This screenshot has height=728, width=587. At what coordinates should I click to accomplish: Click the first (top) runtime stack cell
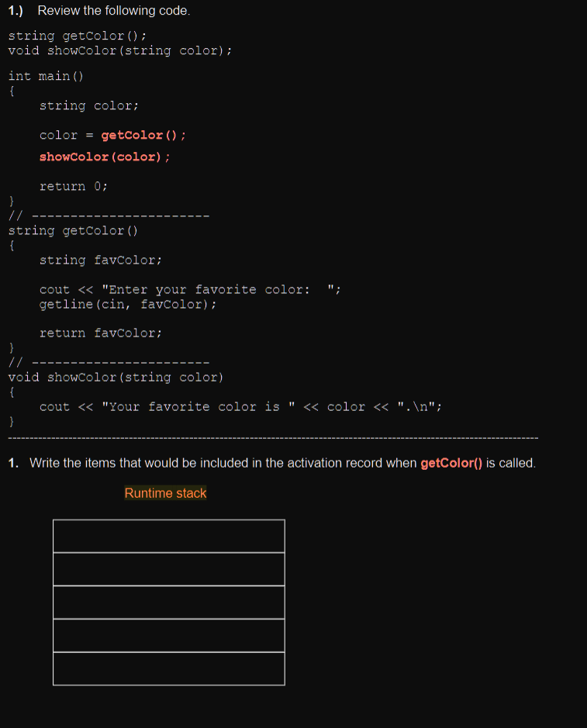[169, 537]
